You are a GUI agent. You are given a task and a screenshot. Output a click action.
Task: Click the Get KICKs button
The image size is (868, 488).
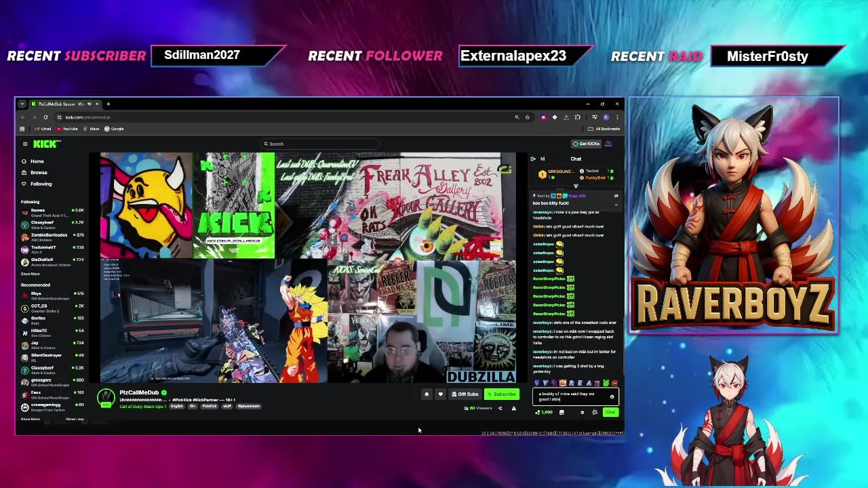tap(587, 144)
